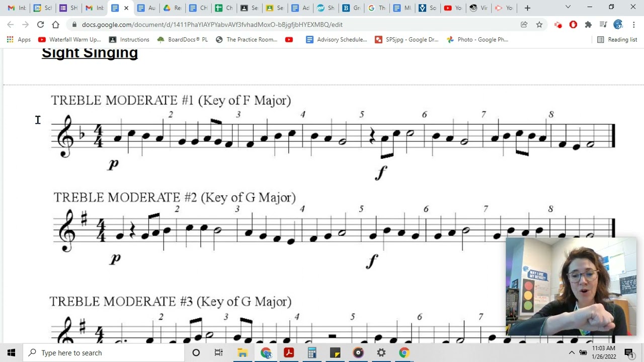Screen dimensions: 644x362
Task: Open the media control playlist icon
Action: [603, 24]
